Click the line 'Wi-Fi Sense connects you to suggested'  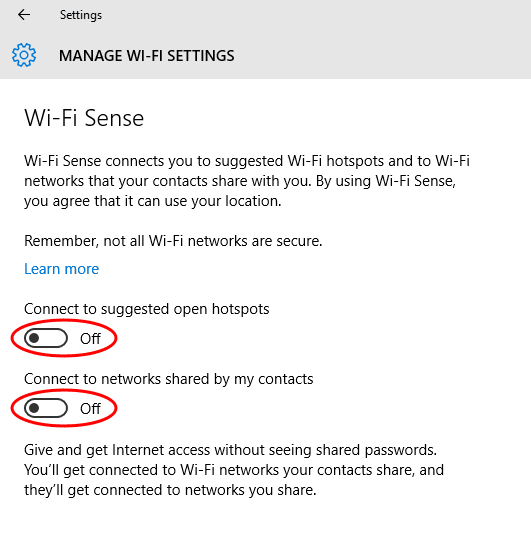[247, 161]
